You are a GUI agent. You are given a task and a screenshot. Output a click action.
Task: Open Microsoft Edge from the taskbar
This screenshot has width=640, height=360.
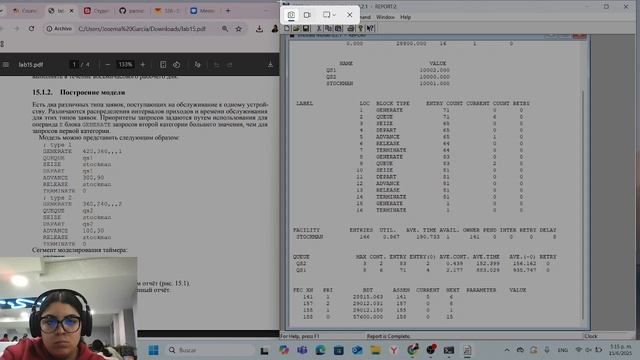(x=320, y=350)
